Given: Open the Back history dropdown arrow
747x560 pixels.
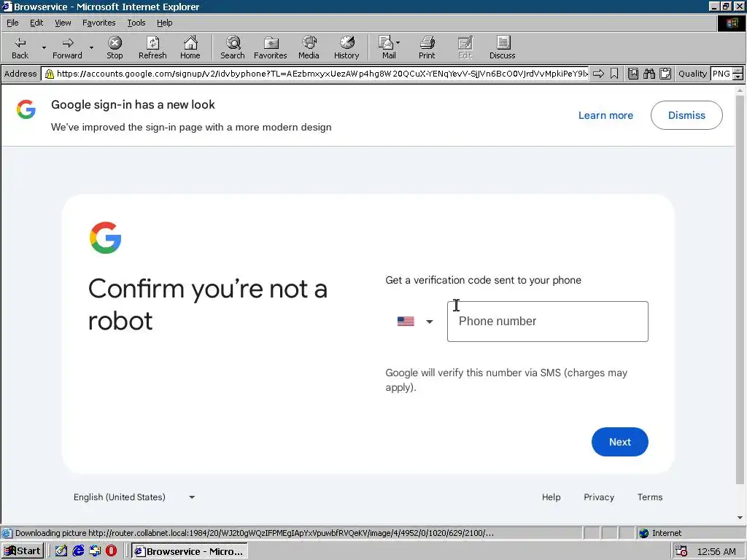Looking at the screenshot, I should pos(44,47).
